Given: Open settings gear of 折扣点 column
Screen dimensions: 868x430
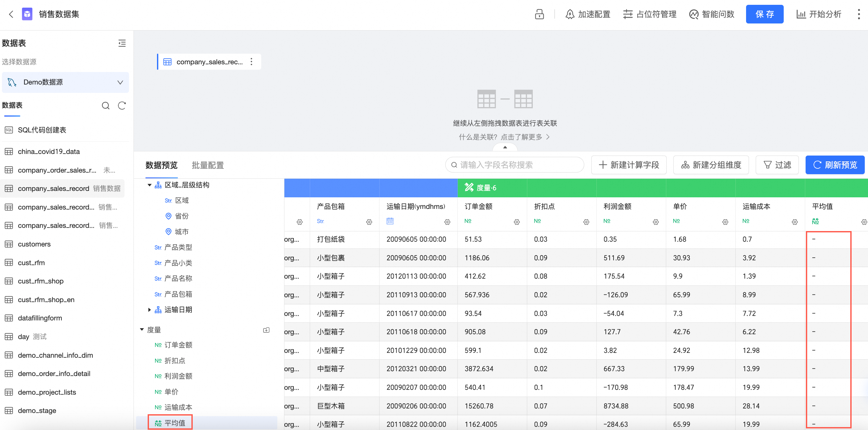Looking at the screenshot, I should (x=586, y=222).
